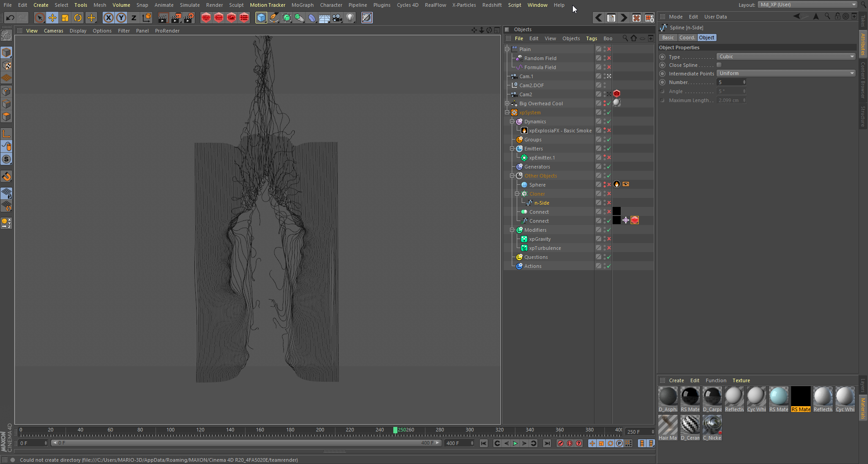Image resolution: width=868 pixels, height=464 pixels.
Task: Open the Redshift menu
Action: coord(492,5)
